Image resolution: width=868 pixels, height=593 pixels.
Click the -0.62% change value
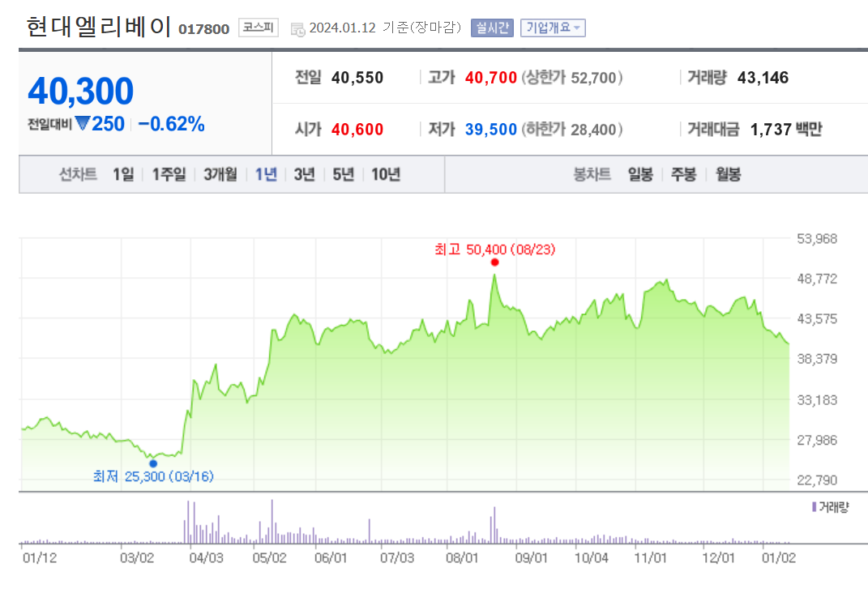tap(171, 124)
